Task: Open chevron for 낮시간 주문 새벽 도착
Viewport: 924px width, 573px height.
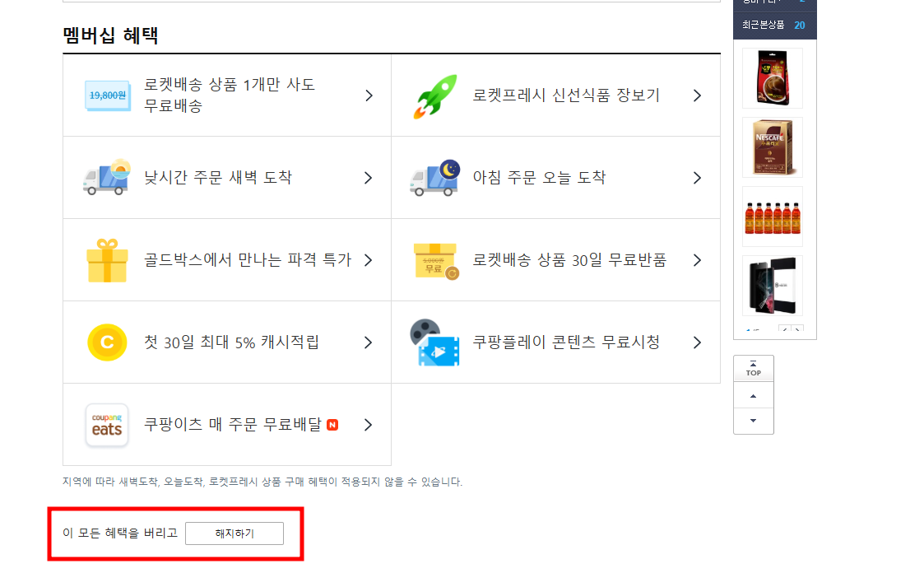Action: pos(369,178)
